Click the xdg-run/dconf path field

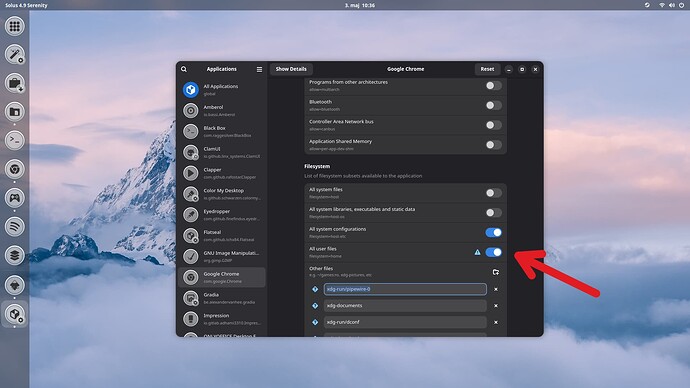[x=405, y=322]
